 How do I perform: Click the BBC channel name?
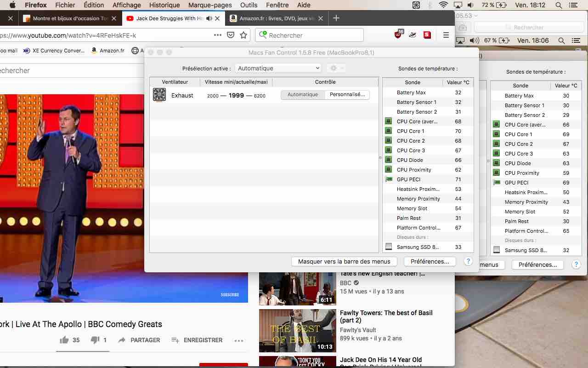pos(345,283)
